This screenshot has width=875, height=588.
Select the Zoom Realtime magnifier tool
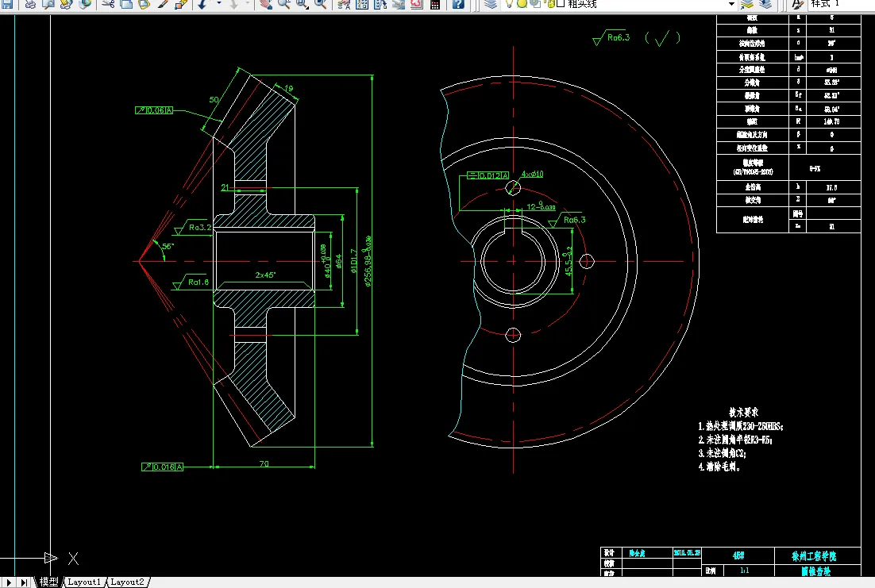284,5
